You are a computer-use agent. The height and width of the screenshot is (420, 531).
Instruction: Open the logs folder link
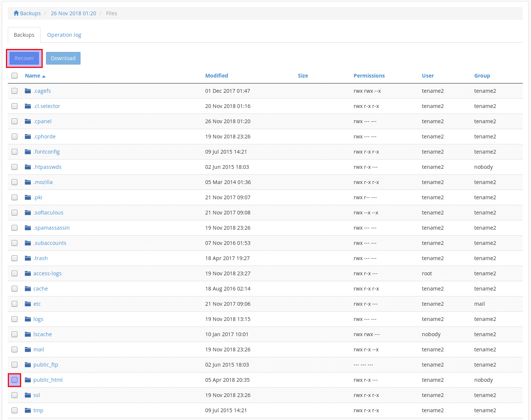pyautogui.click(x=38, y=319)
